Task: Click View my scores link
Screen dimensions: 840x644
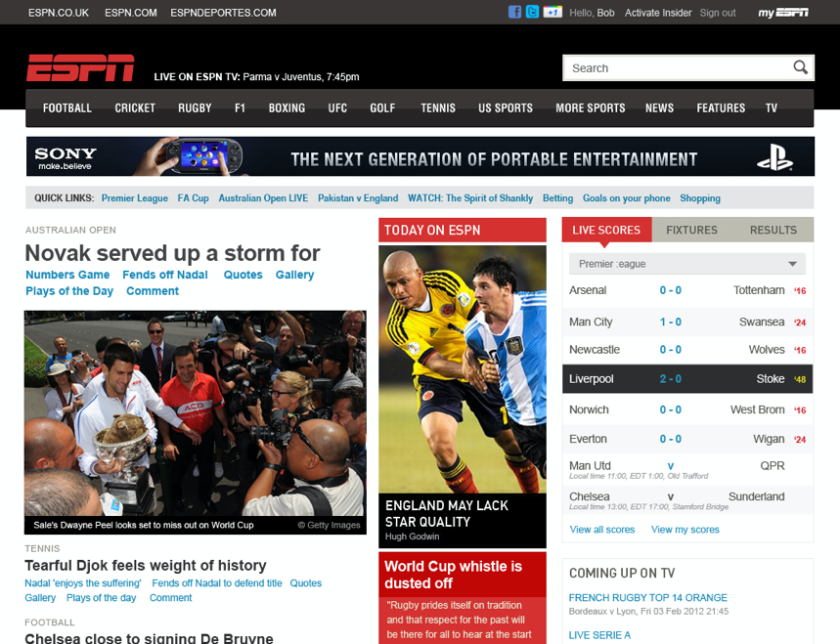Action: click(x=685, y=530)
